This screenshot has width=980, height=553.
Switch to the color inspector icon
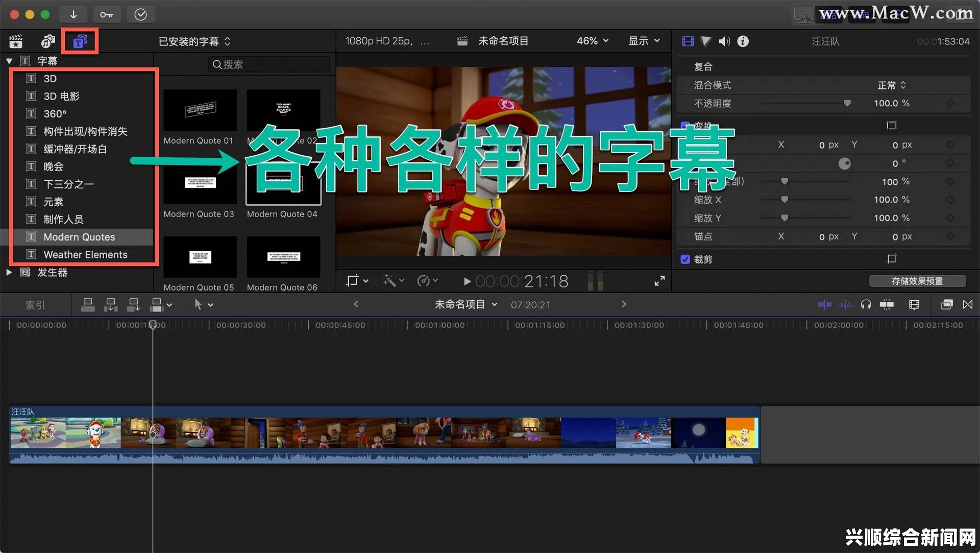(x=706, y=41)
